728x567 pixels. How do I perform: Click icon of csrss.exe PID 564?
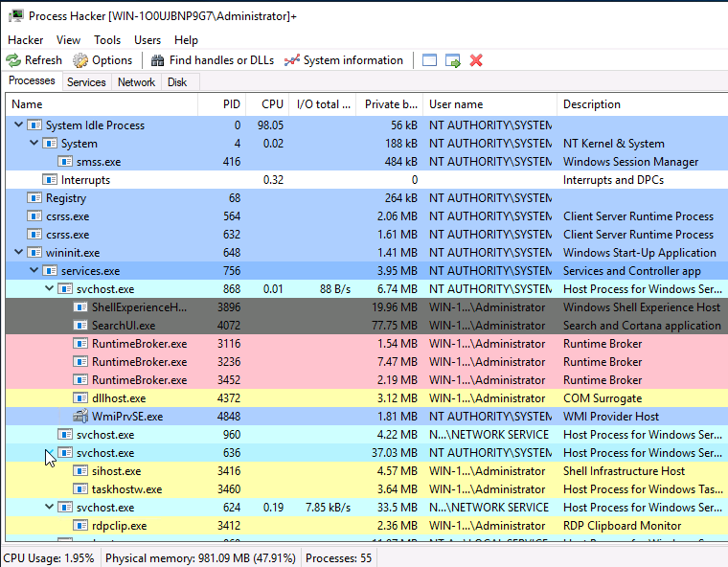click(x=34, y=215)
